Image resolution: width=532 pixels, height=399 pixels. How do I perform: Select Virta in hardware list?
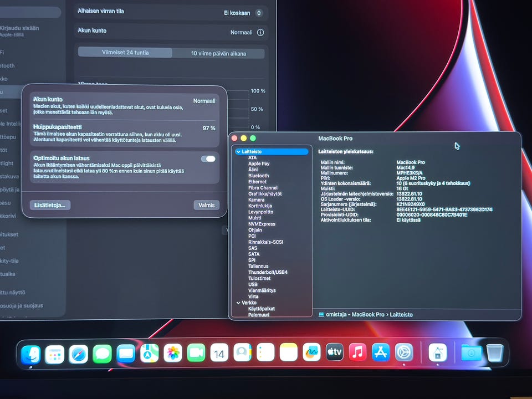click(253, 296)
